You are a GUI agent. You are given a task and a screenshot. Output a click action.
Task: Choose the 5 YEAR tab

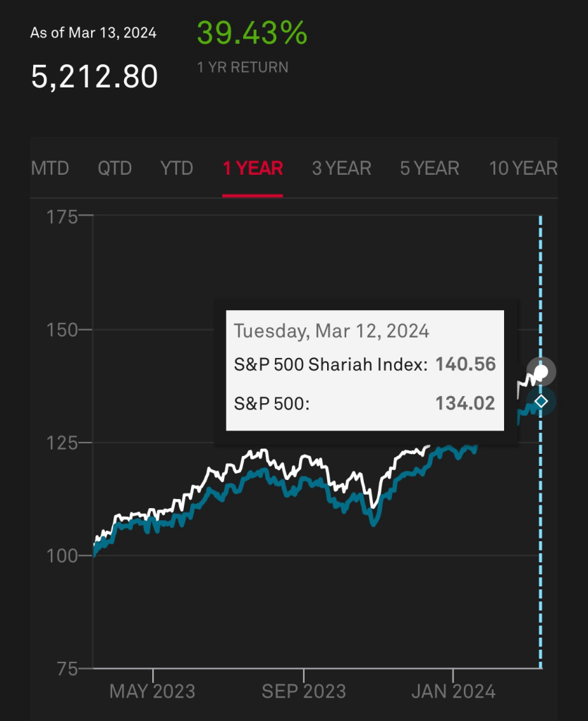click(x=429, y=168)
